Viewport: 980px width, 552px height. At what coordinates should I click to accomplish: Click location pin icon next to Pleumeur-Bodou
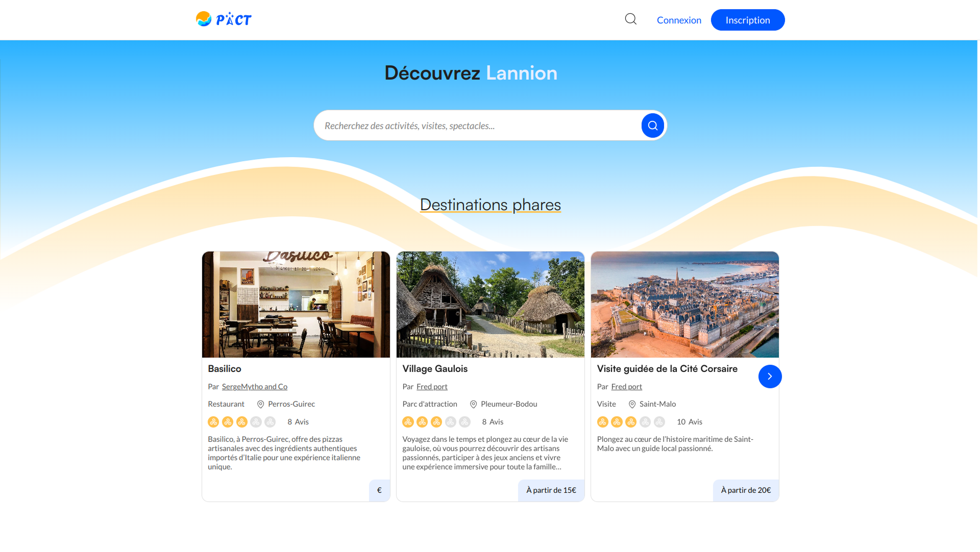click(x=473, y=405)
